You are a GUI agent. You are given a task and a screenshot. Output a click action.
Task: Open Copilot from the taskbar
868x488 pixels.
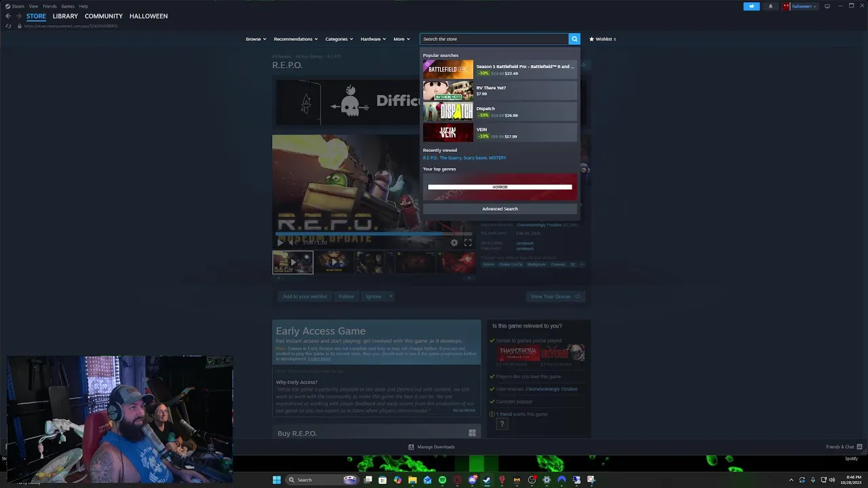(397, 480)
